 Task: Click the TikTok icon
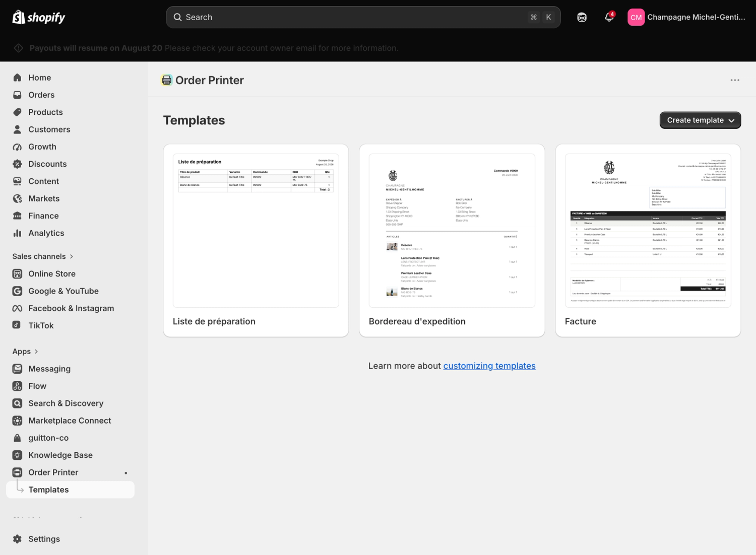coord(17,325)
